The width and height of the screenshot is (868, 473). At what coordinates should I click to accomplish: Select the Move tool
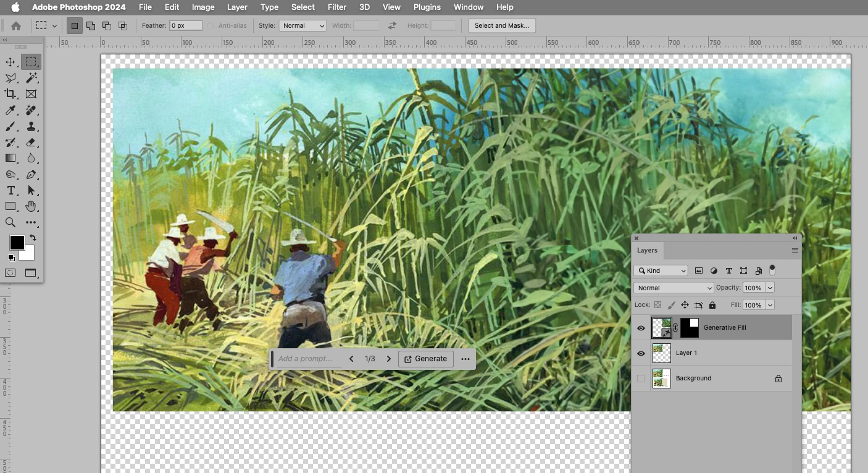tap(10, 62)
